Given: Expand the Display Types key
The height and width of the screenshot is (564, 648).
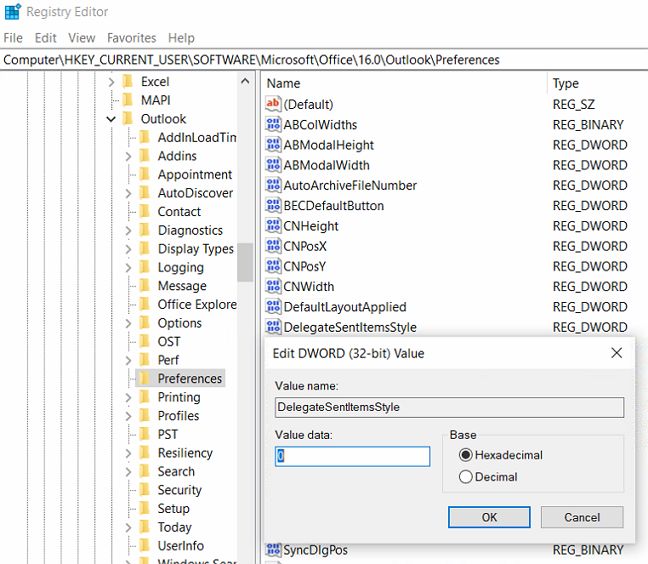Looking at the screenshot, I should pyautogui.click(x=128, y=249).
